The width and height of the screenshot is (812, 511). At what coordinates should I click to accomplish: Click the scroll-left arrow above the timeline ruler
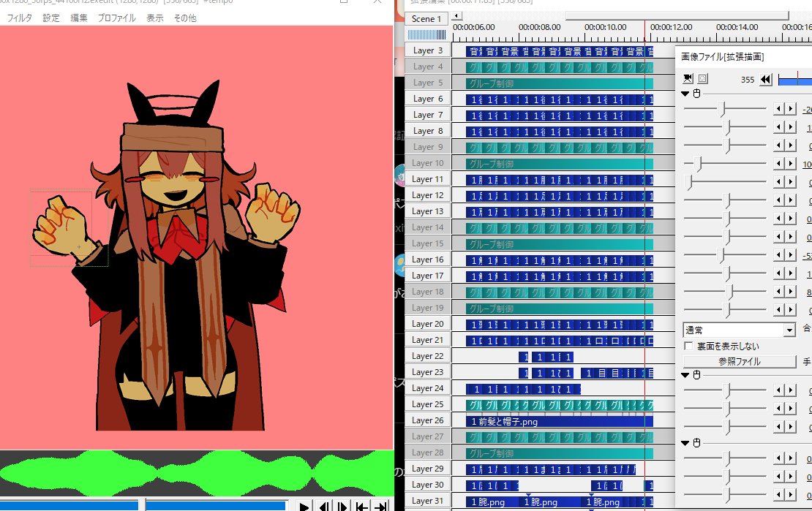click(456, 16)
